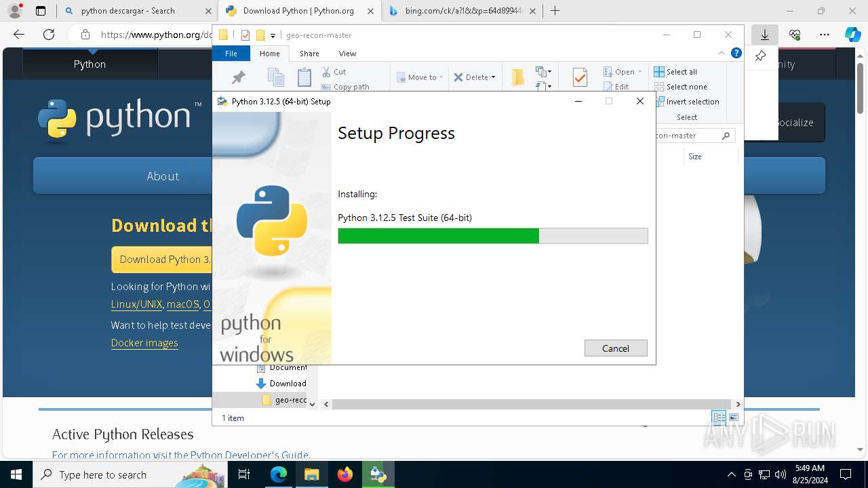Image resolution: width=868 pixels, height=488 pixels.
Task: Click quick access New folder icon
Action: click(260, 35)
